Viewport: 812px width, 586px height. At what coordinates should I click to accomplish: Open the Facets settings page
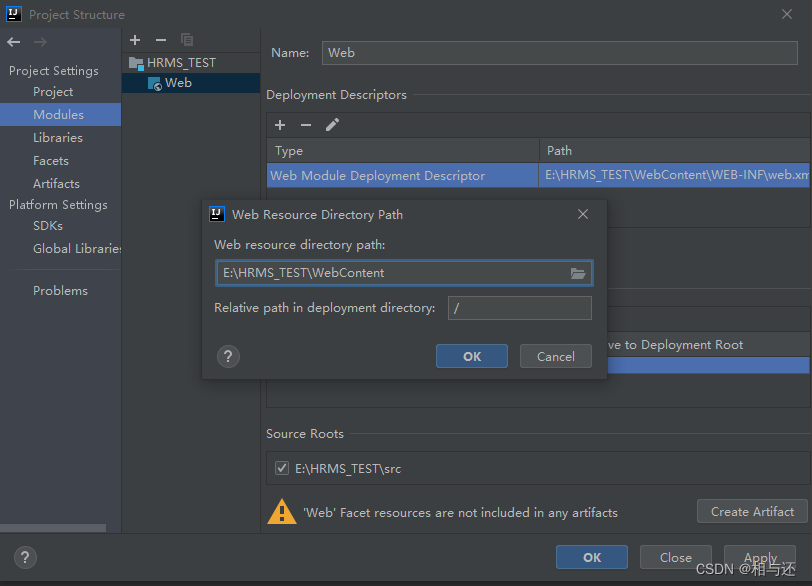pyautogui.click(x=51, y=160)
